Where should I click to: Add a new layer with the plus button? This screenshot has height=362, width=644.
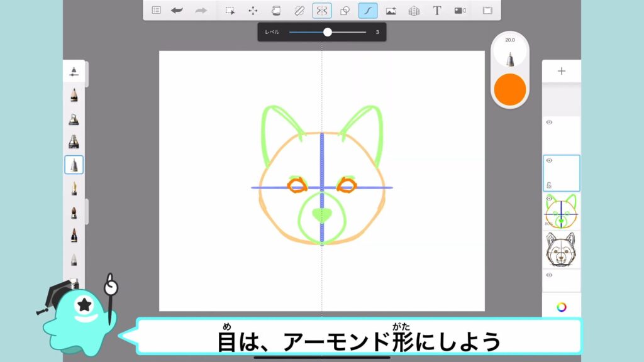point(561,71)
